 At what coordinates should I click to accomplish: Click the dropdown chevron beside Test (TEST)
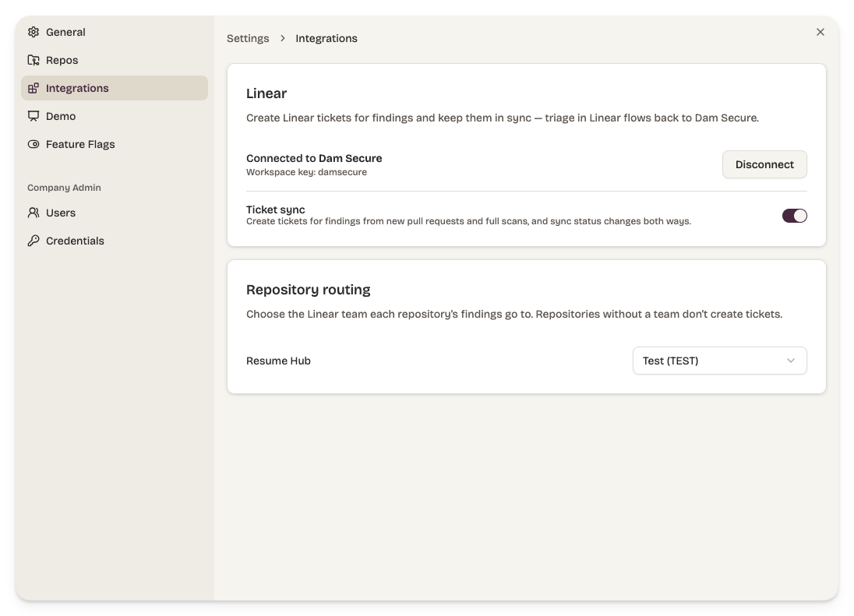(791, 361)
